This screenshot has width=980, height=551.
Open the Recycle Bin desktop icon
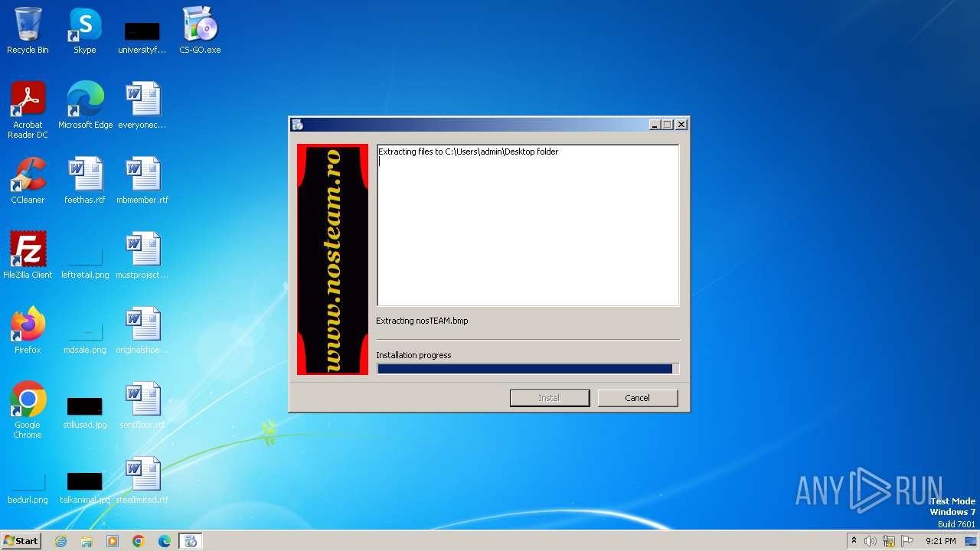click(28, 31)
